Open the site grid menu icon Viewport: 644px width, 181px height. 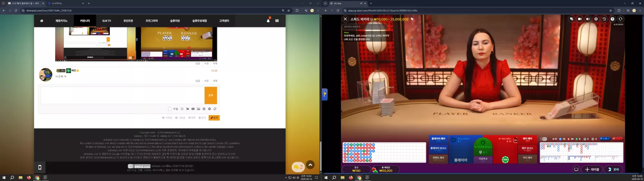[x=277, y=21]
